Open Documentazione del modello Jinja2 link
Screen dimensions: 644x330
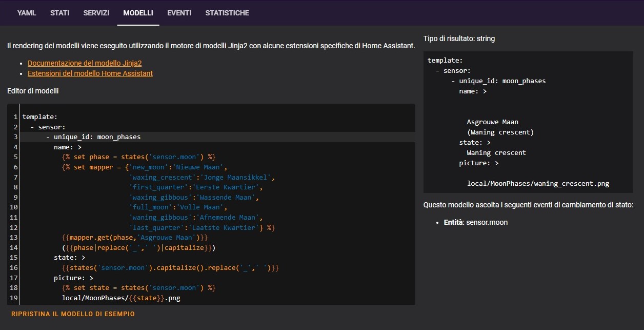(x=85, y=63)
